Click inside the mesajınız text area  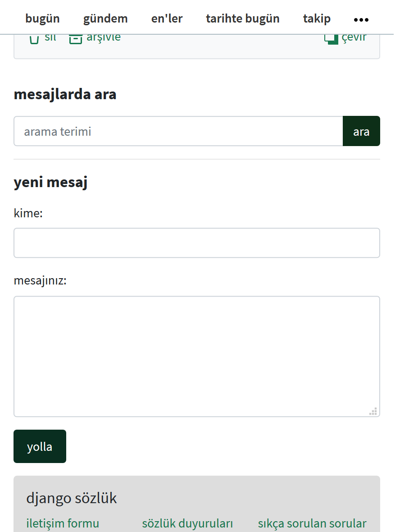(197, 356)
